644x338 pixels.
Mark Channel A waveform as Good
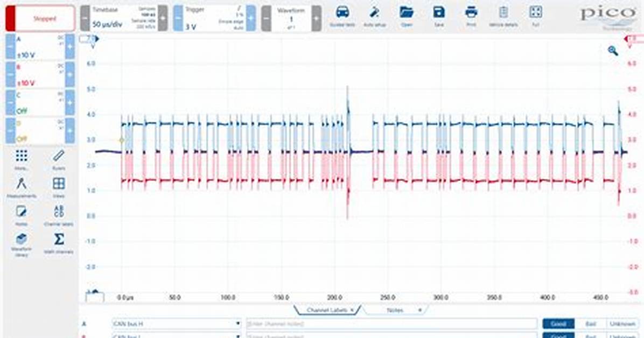pos(558,323)
